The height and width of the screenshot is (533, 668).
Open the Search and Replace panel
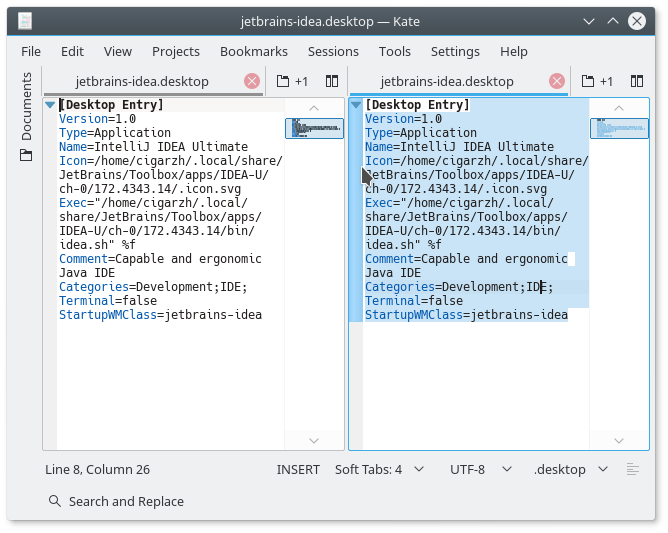(116, 501)
